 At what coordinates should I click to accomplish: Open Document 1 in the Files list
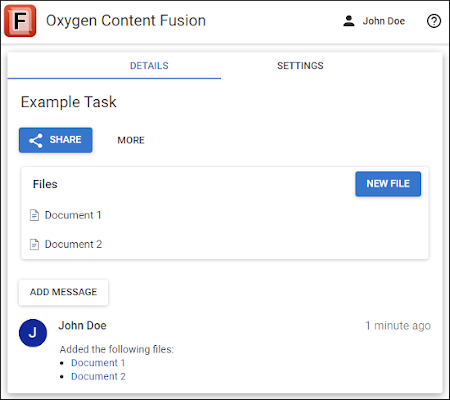(73, 215)
